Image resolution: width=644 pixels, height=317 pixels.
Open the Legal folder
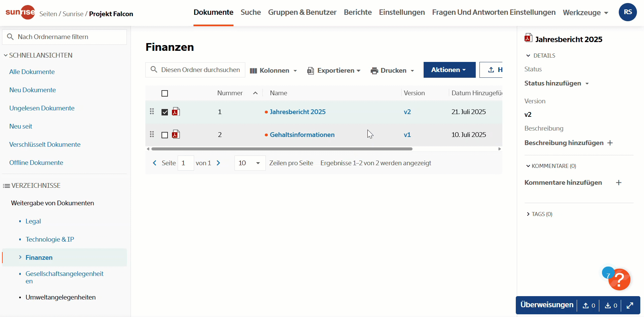tap(33, 221)
